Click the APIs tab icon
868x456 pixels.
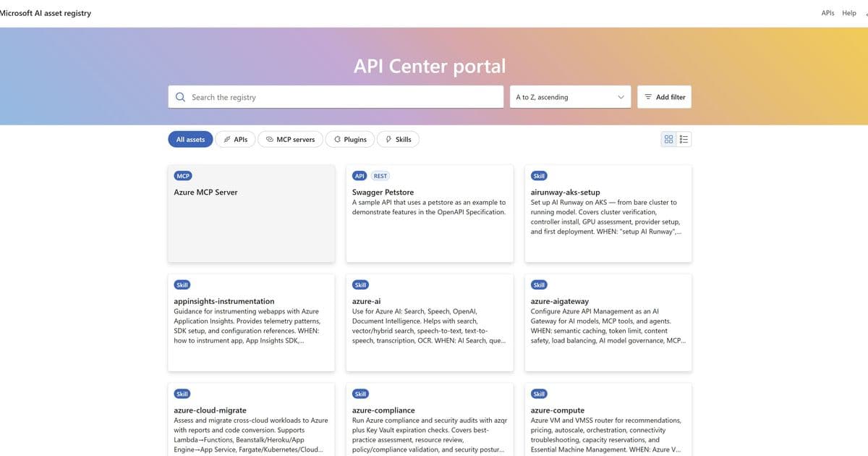(227, 139)
